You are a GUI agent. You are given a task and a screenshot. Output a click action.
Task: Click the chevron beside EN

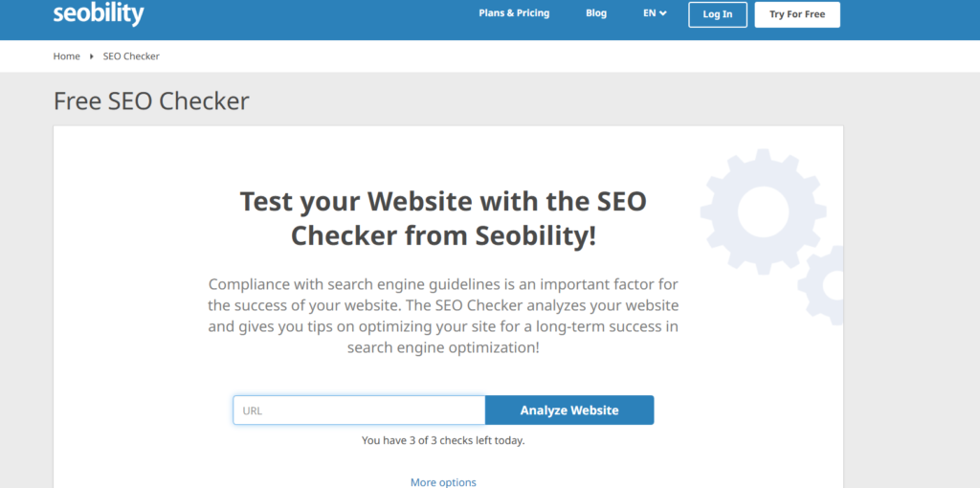[x=662, y=13]
